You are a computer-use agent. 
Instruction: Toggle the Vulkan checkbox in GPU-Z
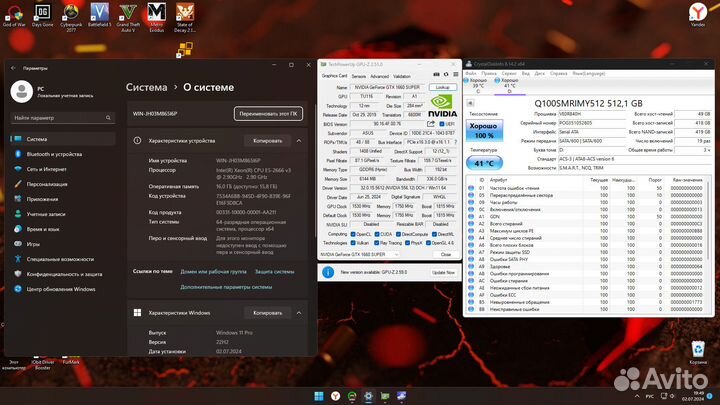[353, 243]
